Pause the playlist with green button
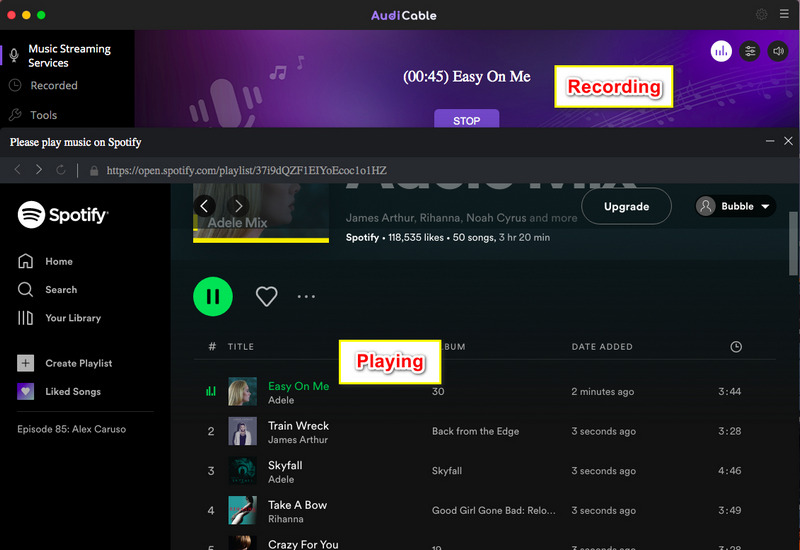This screenshot has height=550, width=800. point(213,296)
